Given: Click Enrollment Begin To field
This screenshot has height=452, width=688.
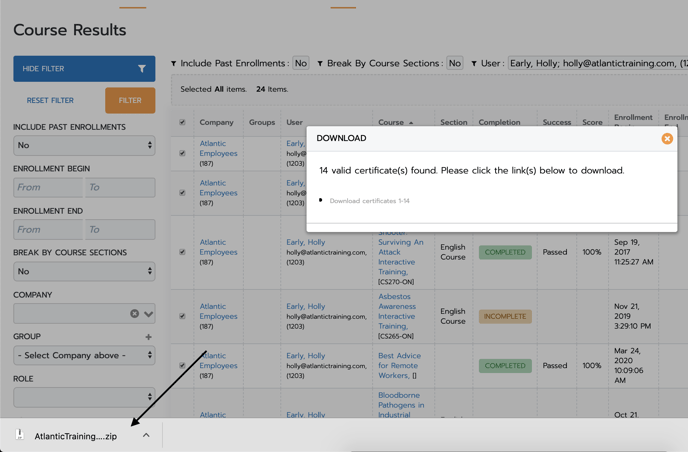Looking at the screenshot, I should (x=120, y=187).
